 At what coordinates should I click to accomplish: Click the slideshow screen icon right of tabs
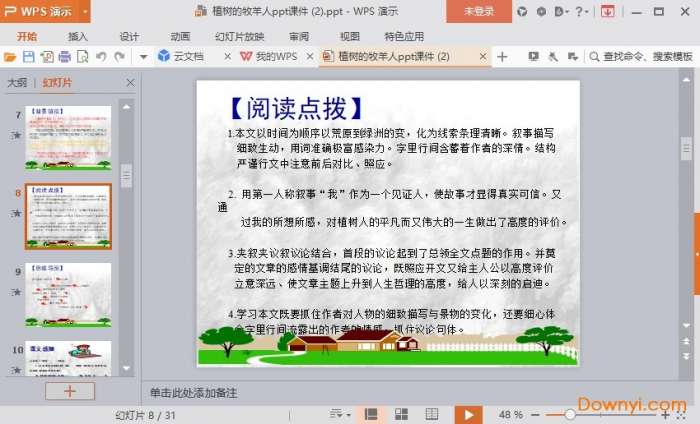(x=533, y=57)
